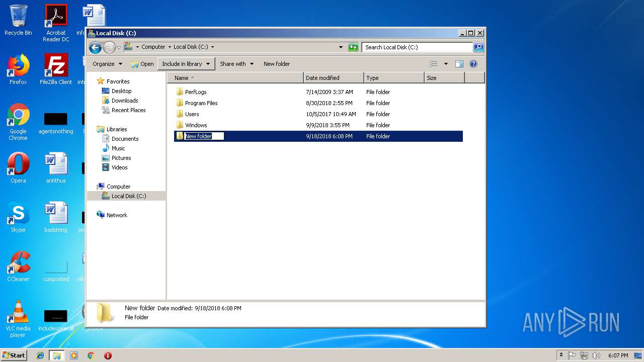This screenshot has height=362, width=644.
Task: Select Libraries in the navigation pane
Action: click(117, 129)
